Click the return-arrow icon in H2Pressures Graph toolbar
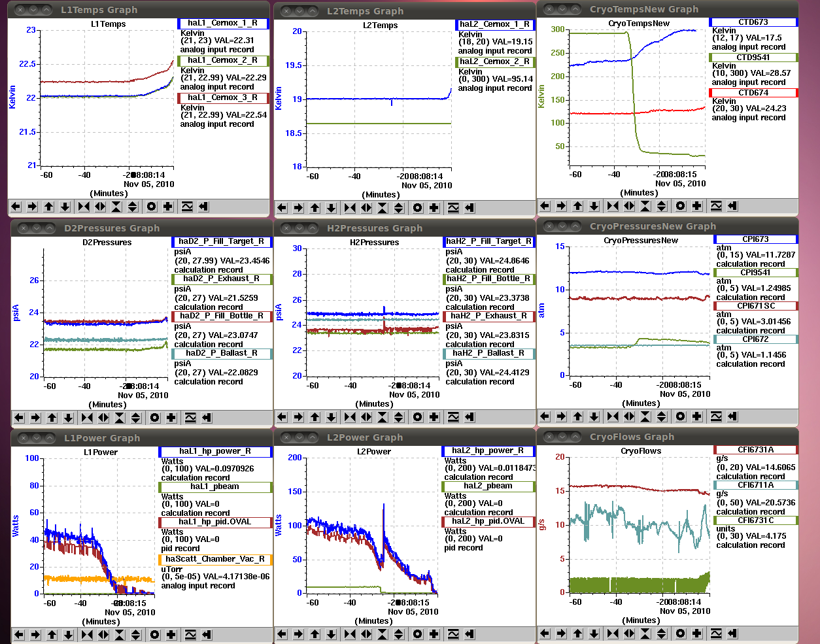 tap(470, 417)
